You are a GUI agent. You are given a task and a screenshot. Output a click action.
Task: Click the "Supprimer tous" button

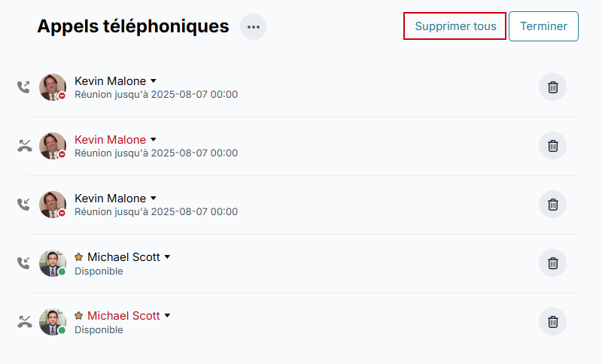tap(455, 26)
